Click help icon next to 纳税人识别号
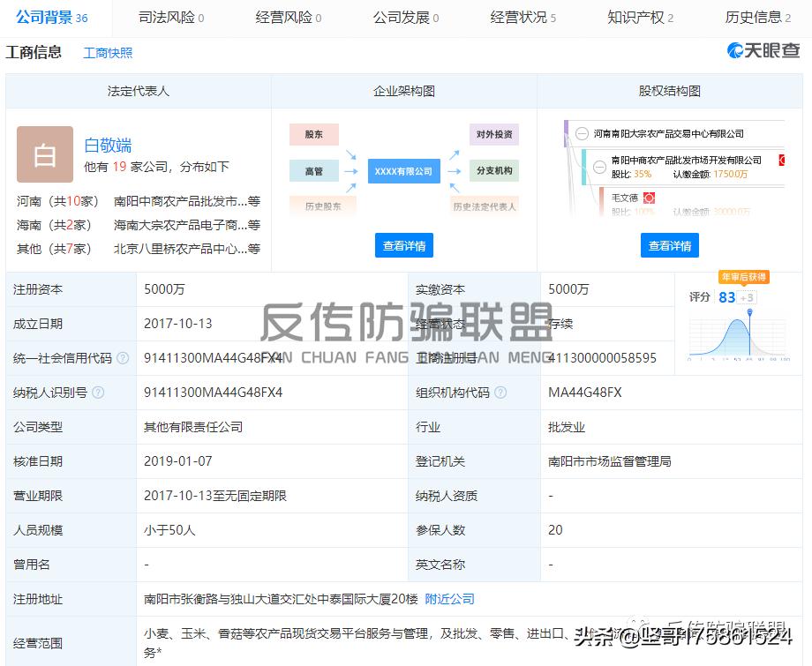The width and height of the screenshot is (812, 666). click(98, 393)
